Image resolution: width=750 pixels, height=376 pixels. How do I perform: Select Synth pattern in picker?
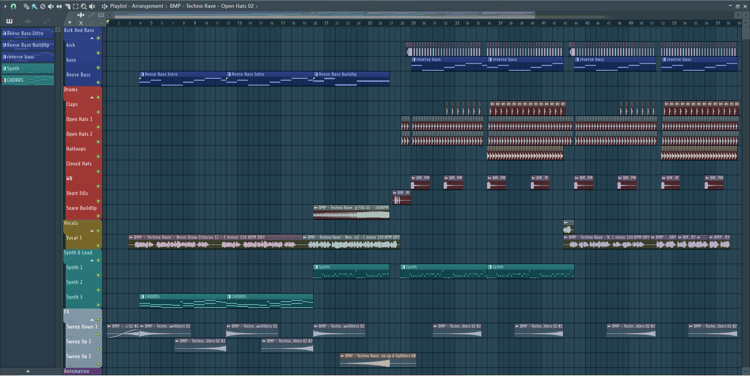[x=28, y=68]
